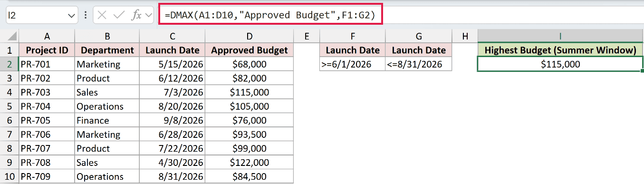This screenshot has width=644, height=184.
Task: Expand the formula bar chevron
Action: pyautogui.click(x=148, y=16)
